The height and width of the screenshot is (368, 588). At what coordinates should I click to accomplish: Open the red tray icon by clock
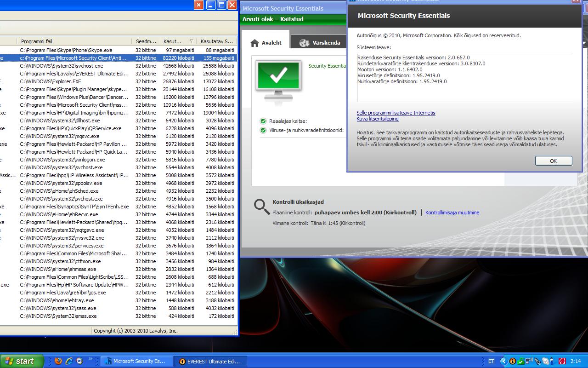click(x=562, y=361)
